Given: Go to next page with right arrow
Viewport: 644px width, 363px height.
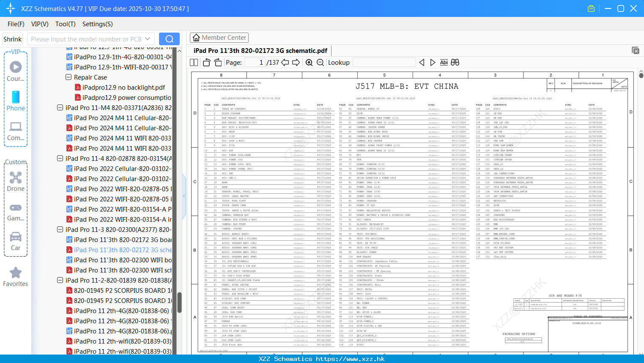Looking at the screenshot, I should tap(296, 63).
